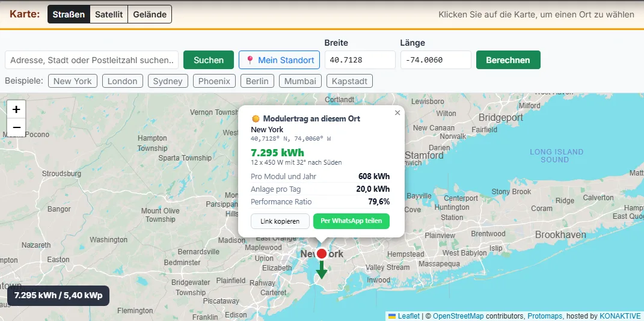This screenshot has height=321, width=644.
Task: Click the LONG ISLAND SOUND map label
Action: click(556, 156)
